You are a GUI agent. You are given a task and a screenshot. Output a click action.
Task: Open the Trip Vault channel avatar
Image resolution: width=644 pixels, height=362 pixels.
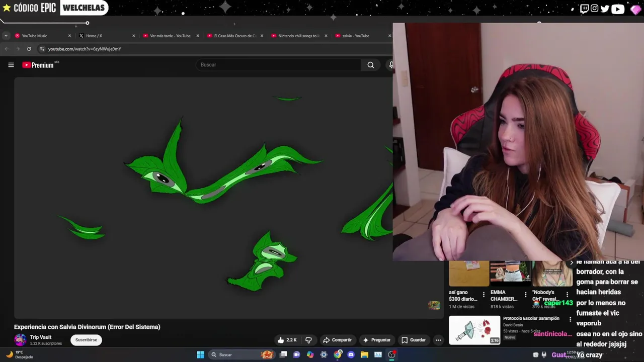pyautogui.click(x=20, y=340)
